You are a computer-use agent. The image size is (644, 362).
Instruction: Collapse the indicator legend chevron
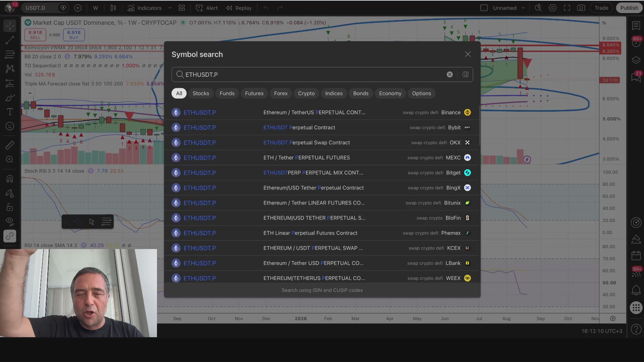coord(30,93)
